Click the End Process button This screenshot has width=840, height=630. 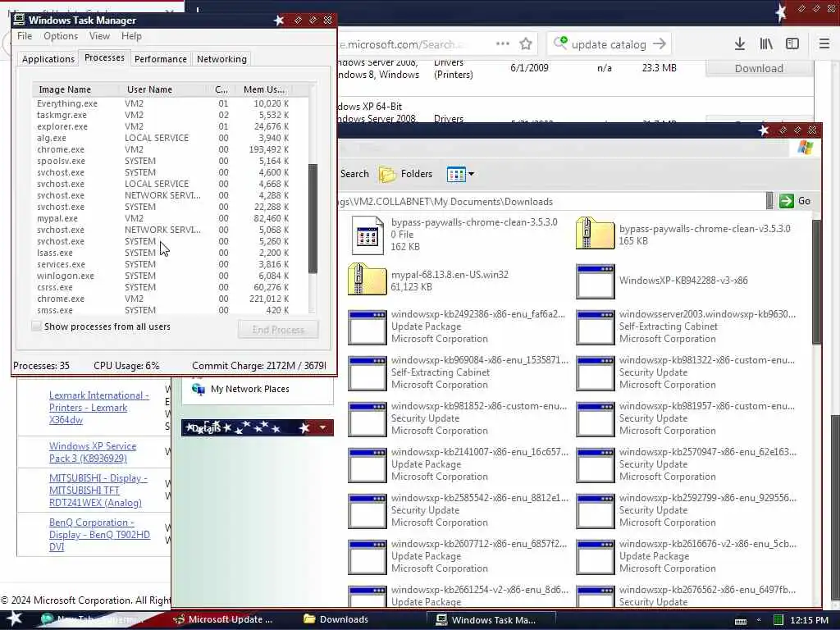(x=278, y=330)
